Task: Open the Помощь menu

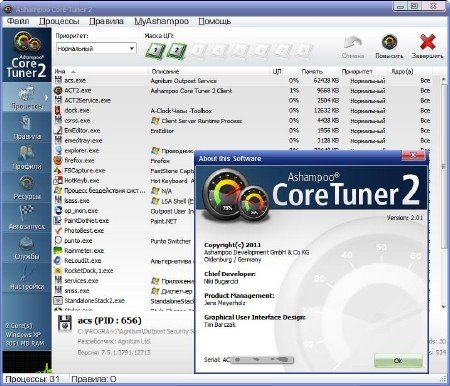Action: point(214,21)
